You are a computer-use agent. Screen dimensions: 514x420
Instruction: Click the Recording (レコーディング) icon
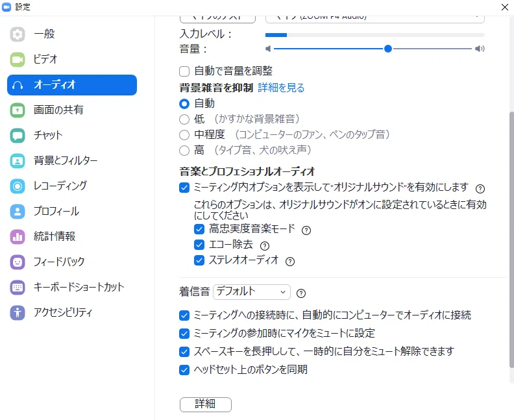point(18,186)
